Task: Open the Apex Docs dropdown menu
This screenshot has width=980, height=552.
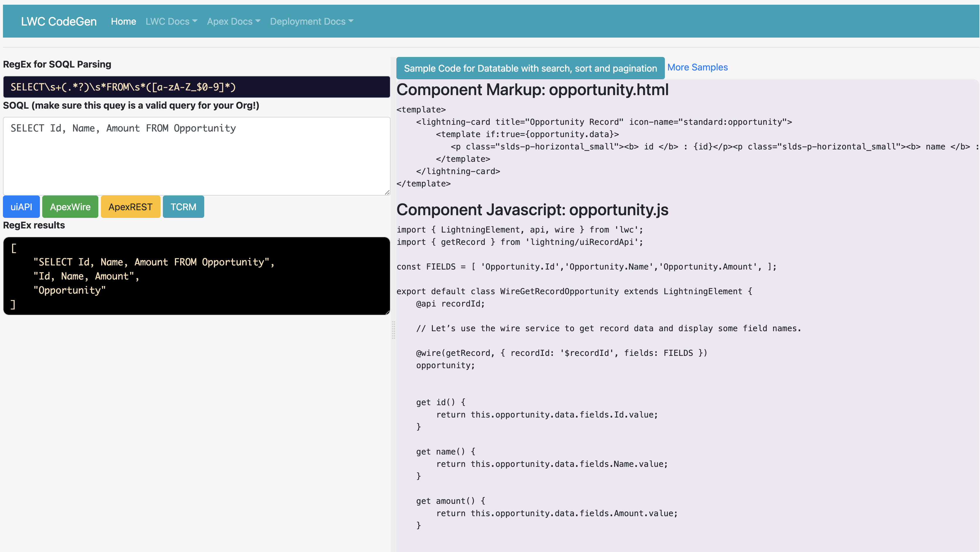Action: pyautogui.click(x=233, y=21)
